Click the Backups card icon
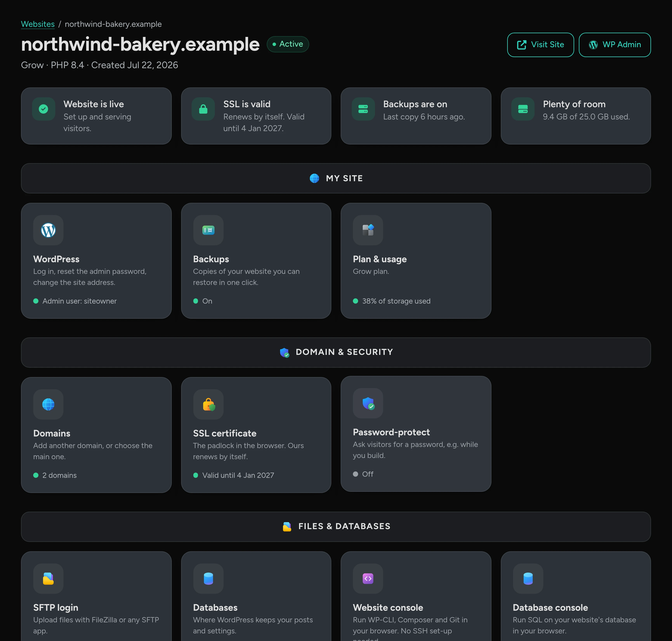The width and height of the screenshot is (672, 641). tap(208, 230)
